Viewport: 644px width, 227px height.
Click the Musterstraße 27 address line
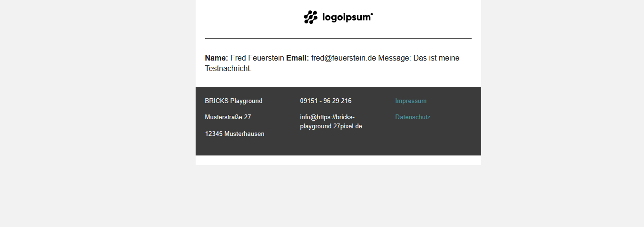pyautogui.click(x=228, y=117)
